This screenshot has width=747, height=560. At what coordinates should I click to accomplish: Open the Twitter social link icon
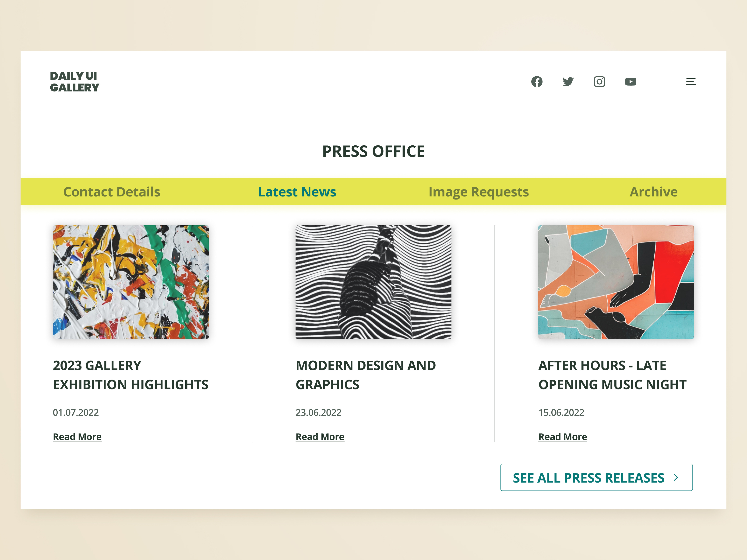(568, 82)
